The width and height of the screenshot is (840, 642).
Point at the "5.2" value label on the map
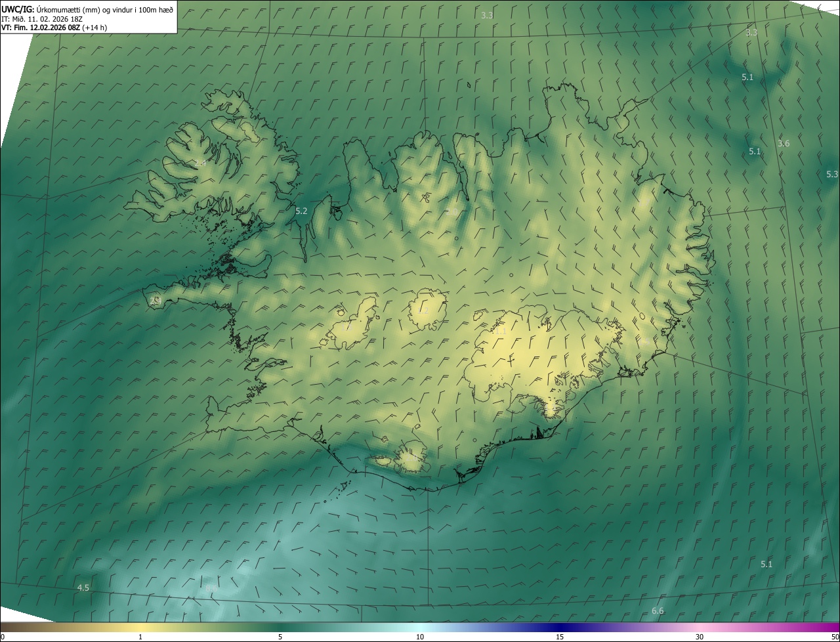[301, 211]
